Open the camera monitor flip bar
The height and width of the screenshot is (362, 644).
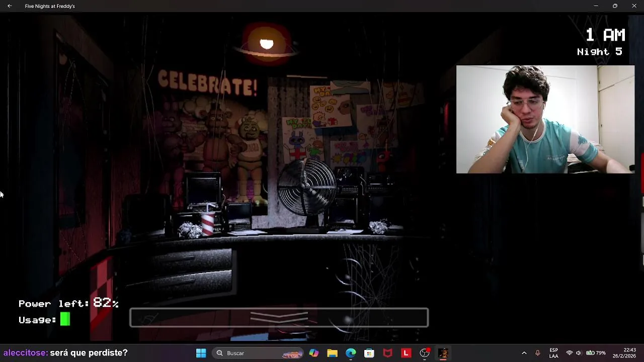coord(279,318)
